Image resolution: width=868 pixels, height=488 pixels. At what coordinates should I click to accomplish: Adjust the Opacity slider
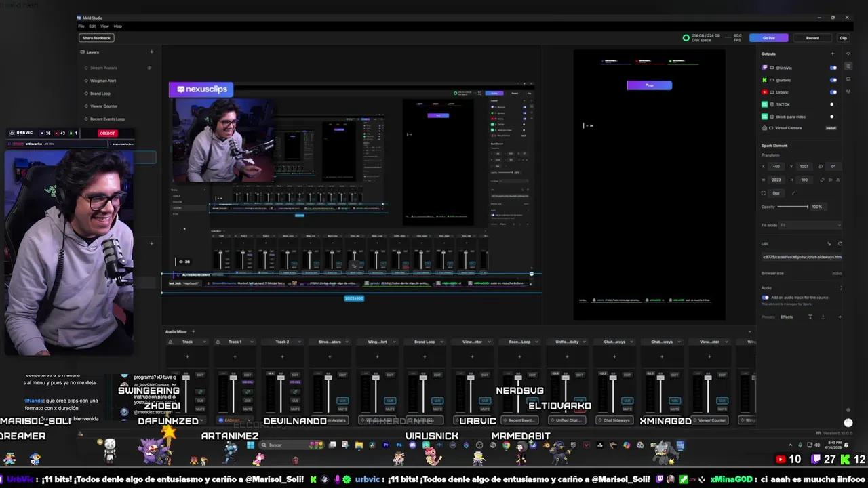pos(793,207)
